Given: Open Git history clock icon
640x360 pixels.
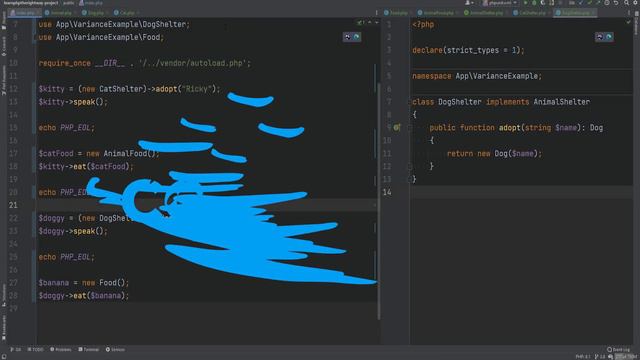Looking at the screenshot, I should click(607, 3).
